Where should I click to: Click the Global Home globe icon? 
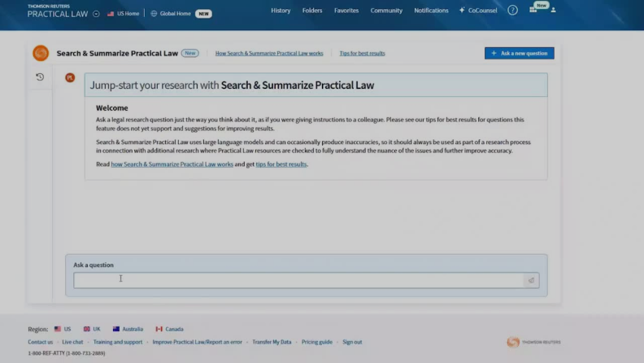click(x=154, y=14)
